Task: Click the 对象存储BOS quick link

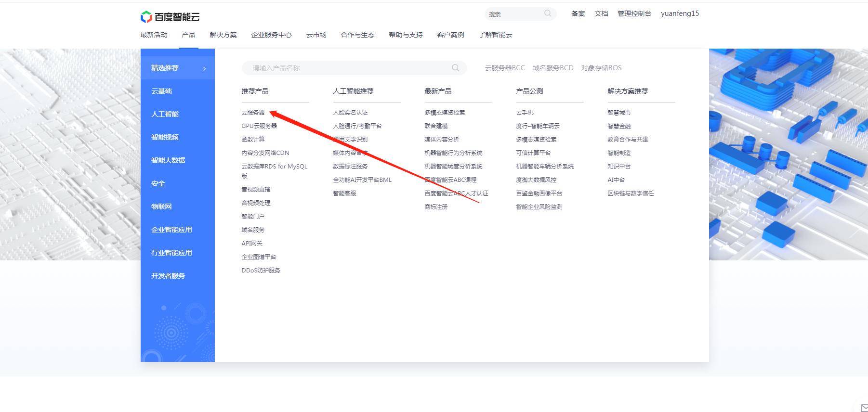Action: pyautogui.click(x=601, y=68)
